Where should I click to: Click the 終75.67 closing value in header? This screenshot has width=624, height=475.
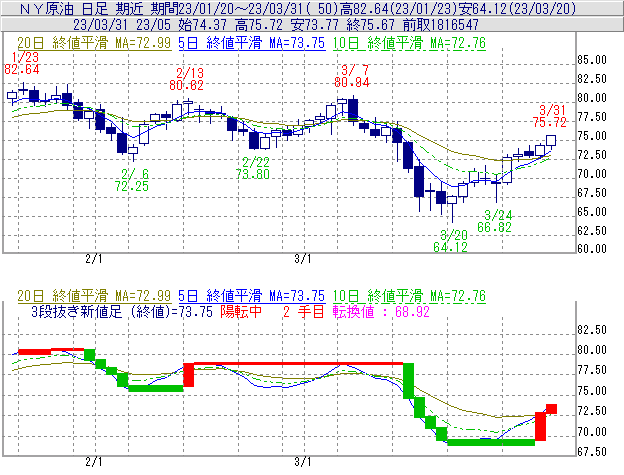click(x=370, y=25)
